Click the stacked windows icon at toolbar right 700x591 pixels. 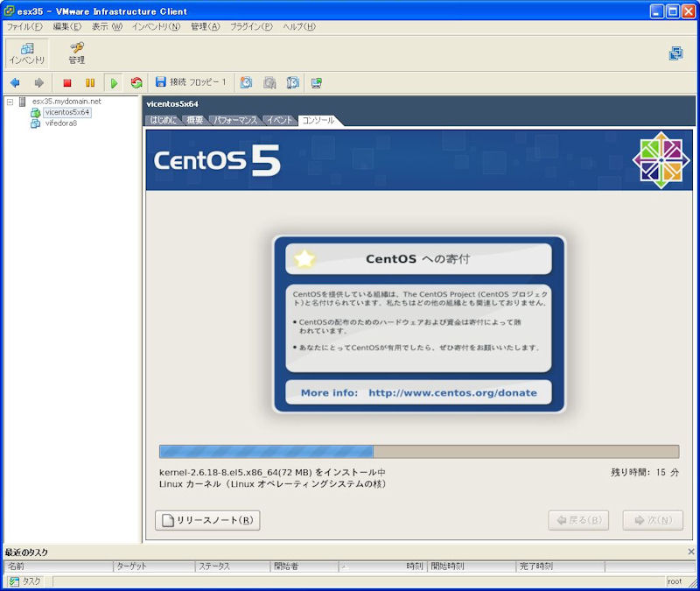(x=675, y=53)
